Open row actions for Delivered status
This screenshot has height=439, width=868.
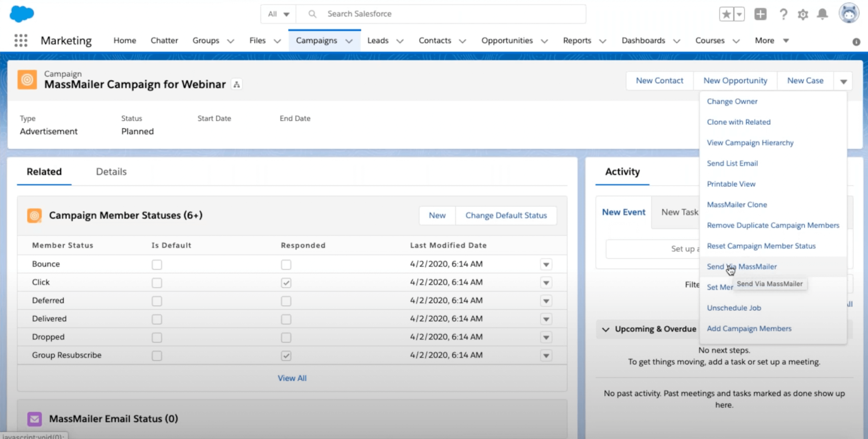546,319
